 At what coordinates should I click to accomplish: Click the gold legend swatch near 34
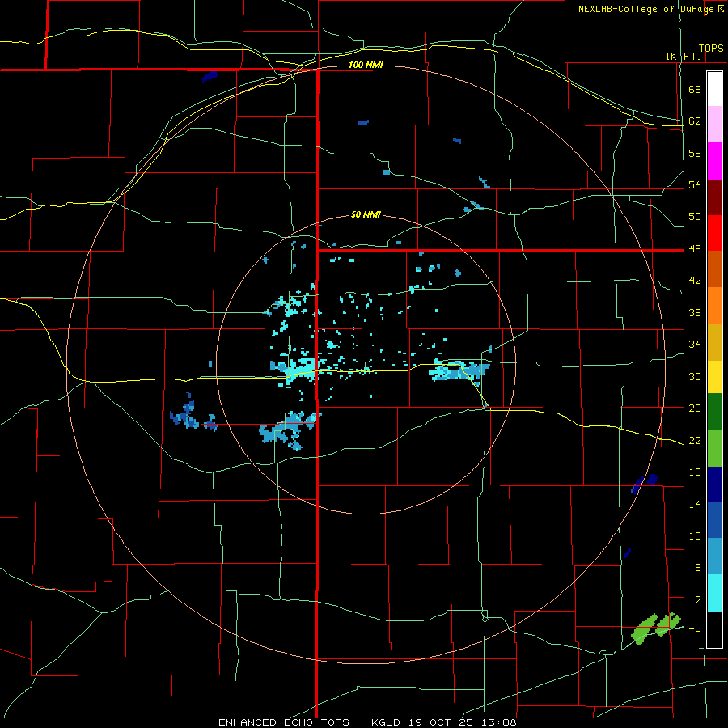[714, 342]
